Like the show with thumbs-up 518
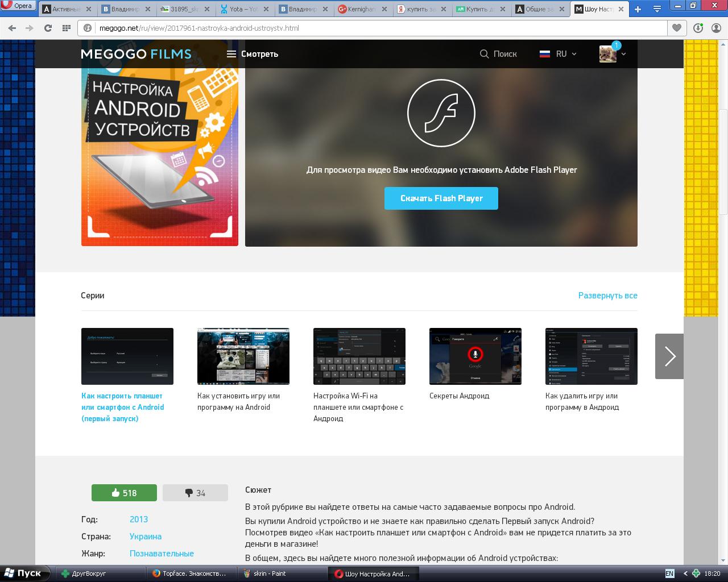 [x=124, y=493]
